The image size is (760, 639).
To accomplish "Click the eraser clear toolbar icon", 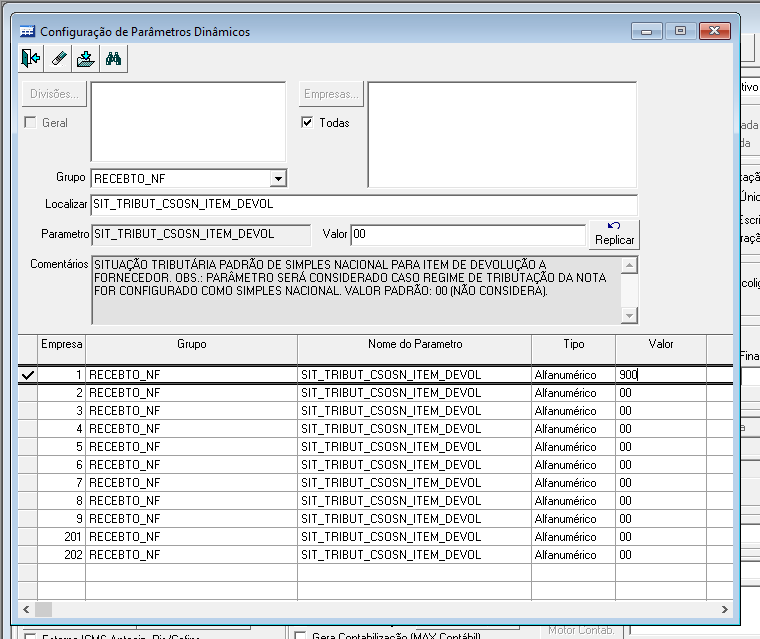I will pyautogui.click(x=58, y=59).
